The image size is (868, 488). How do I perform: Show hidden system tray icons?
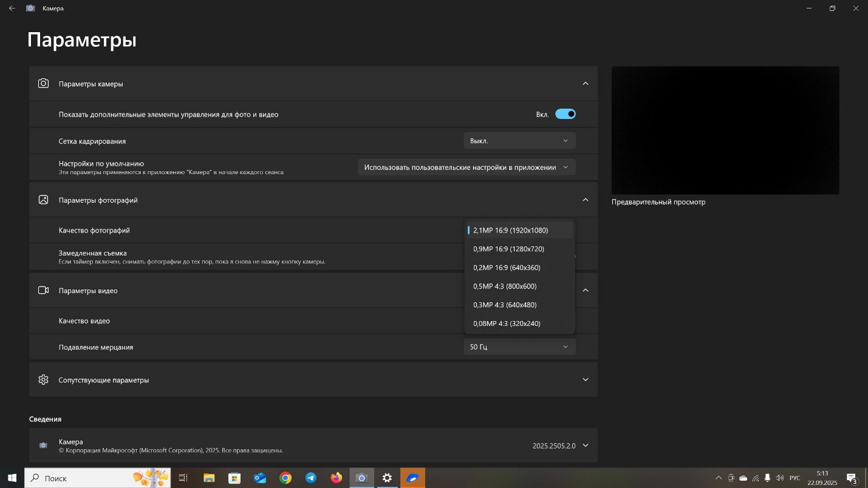coord(719,478)
